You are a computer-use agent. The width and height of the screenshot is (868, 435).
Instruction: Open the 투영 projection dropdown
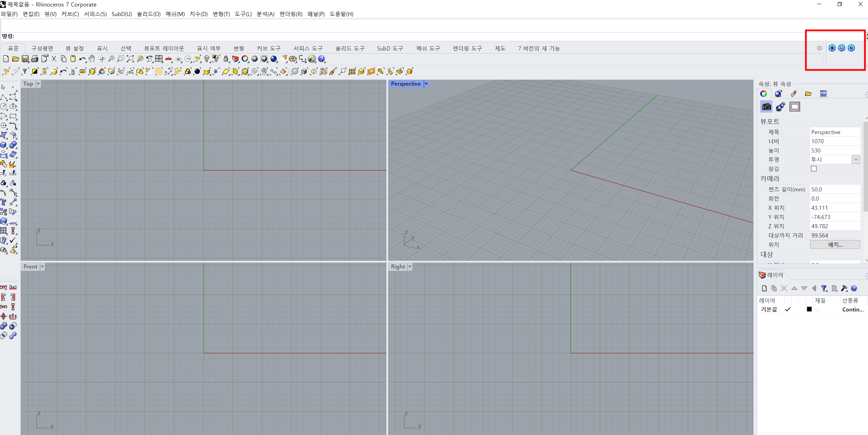tap(856, 160)
